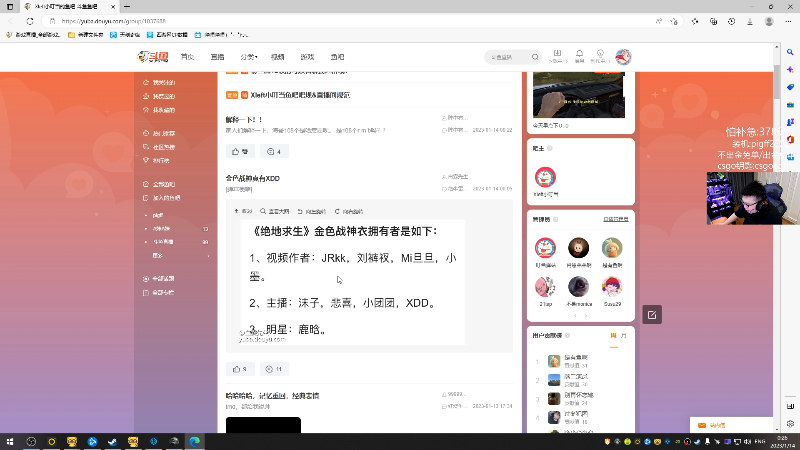
Task: Open comments on 金色战神衣 post
Action: tap(274, 369)
